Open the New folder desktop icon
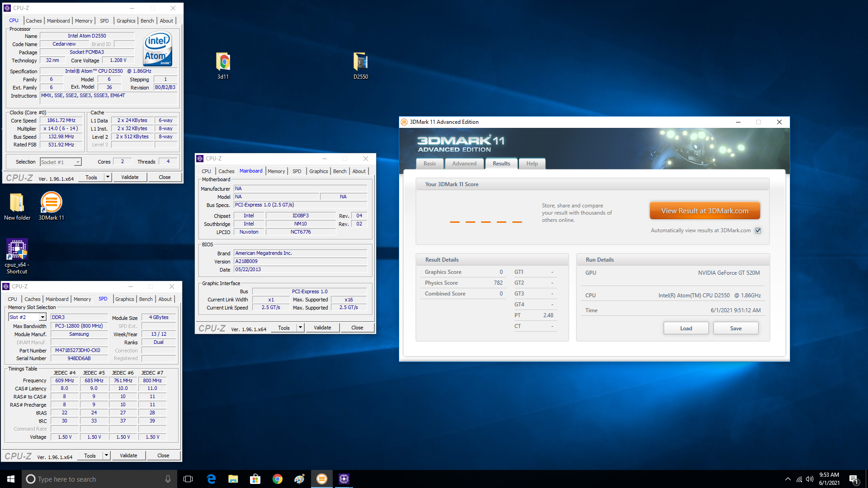 point(17,206)
